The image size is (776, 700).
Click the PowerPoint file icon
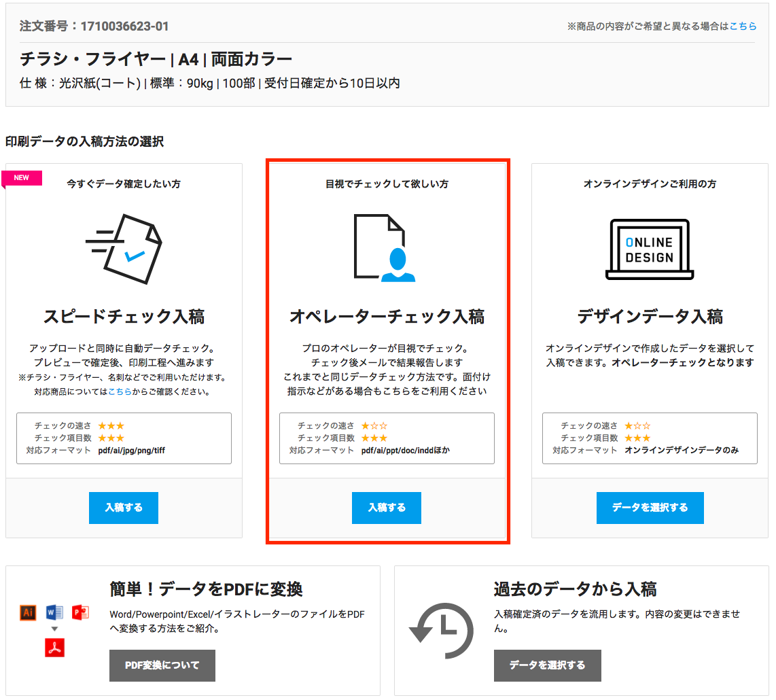(81, 612)
